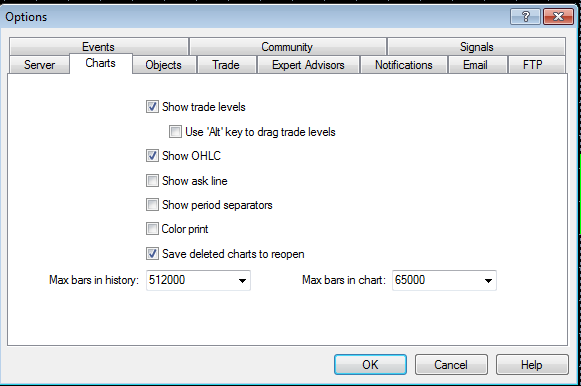Enable Show ask line
Screen dimensions: 581x386
[x=152, y=181]
